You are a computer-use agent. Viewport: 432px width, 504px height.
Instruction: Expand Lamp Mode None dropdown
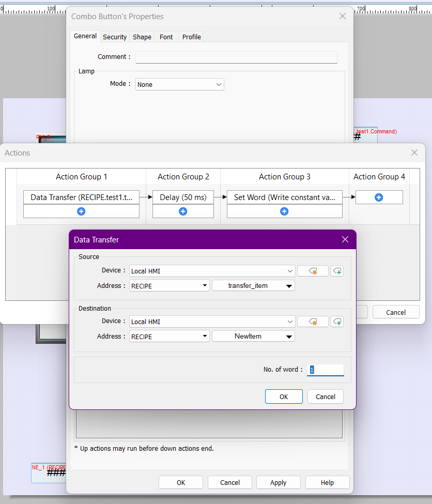180,84
